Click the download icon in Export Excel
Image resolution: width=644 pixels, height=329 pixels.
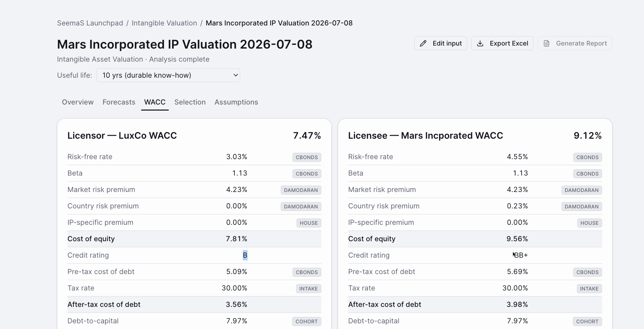tap(480, 44)
